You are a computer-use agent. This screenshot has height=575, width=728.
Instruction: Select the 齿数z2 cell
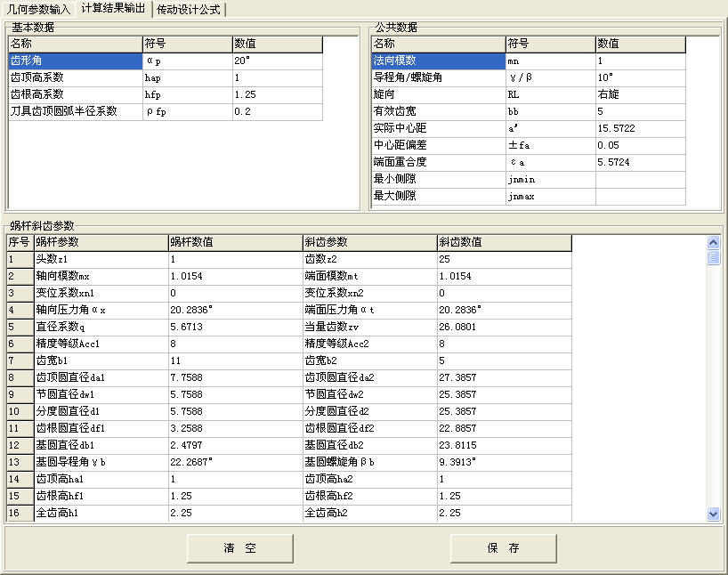[370, 259]
